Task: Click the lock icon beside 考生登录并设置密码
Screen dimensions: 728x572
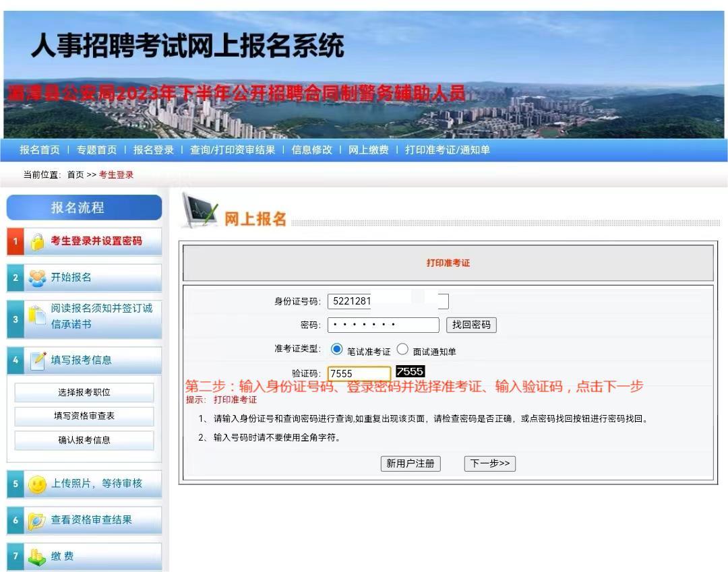Action: pyautogui.click(x=37, y=242)
